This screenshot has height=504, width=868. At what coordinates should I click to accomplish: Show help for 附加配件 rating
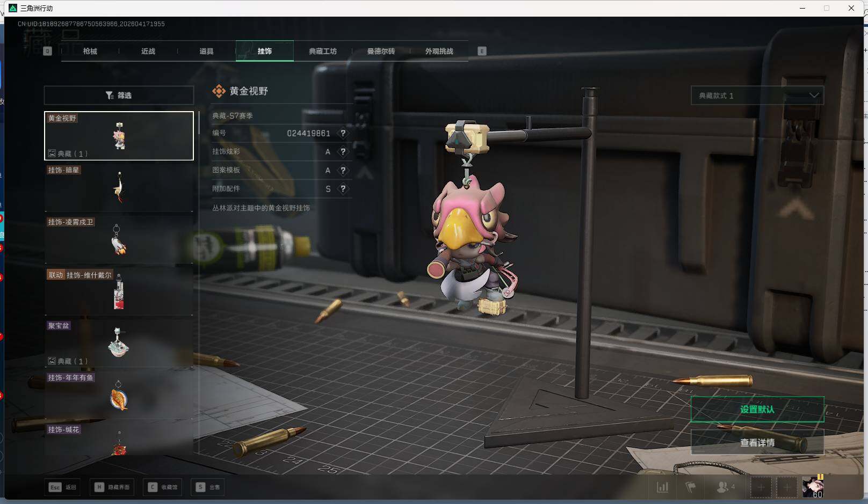[x=343, y=189]
